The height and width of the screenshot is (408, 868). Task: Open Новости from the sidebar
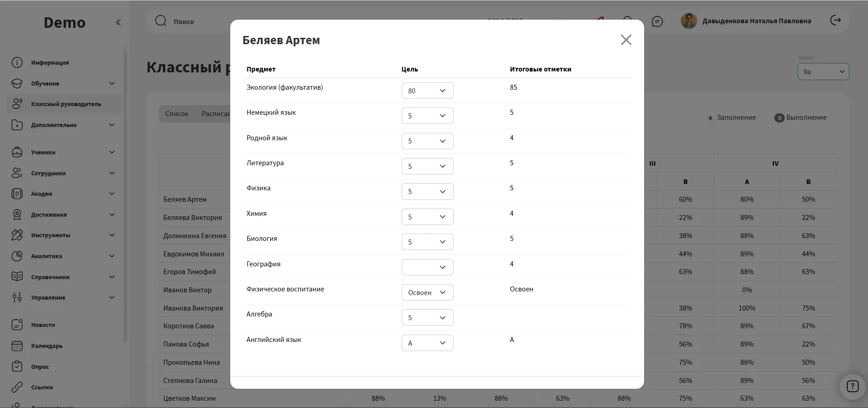43,325
